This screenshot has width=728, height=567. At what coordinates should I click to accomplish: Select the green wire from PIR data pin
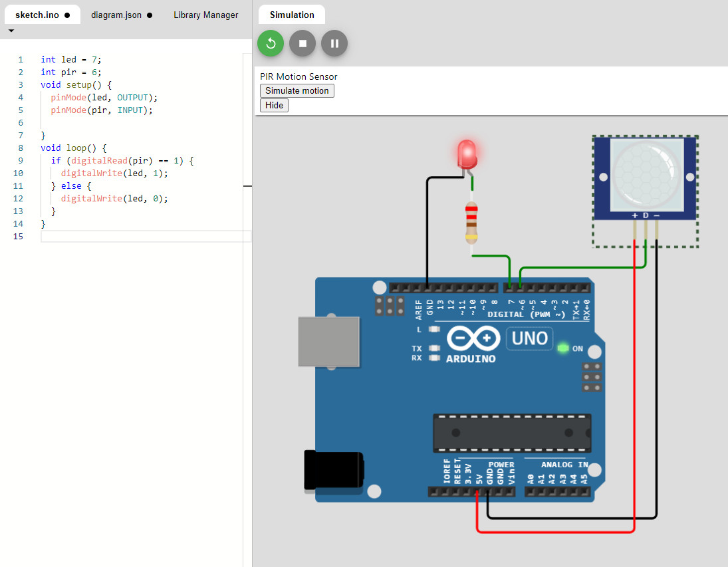(582, 267)
